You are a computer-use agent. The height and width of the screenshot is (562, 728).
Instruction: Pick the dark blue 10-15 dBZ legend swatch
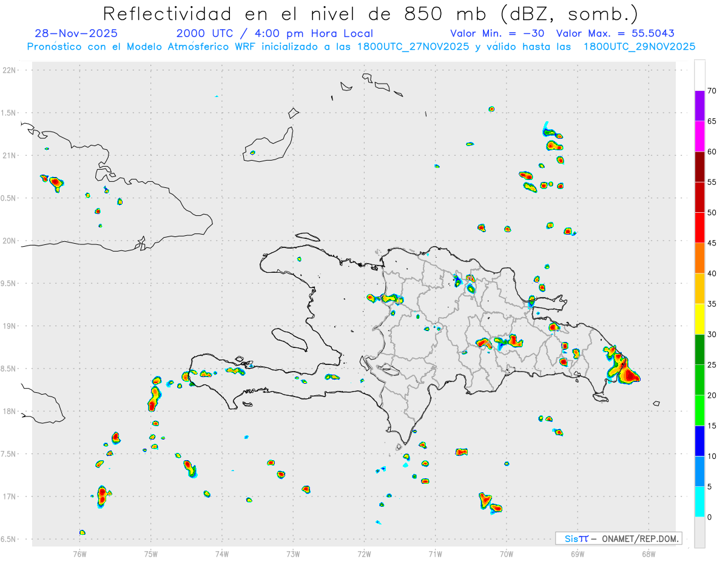(x=699, y=441)
